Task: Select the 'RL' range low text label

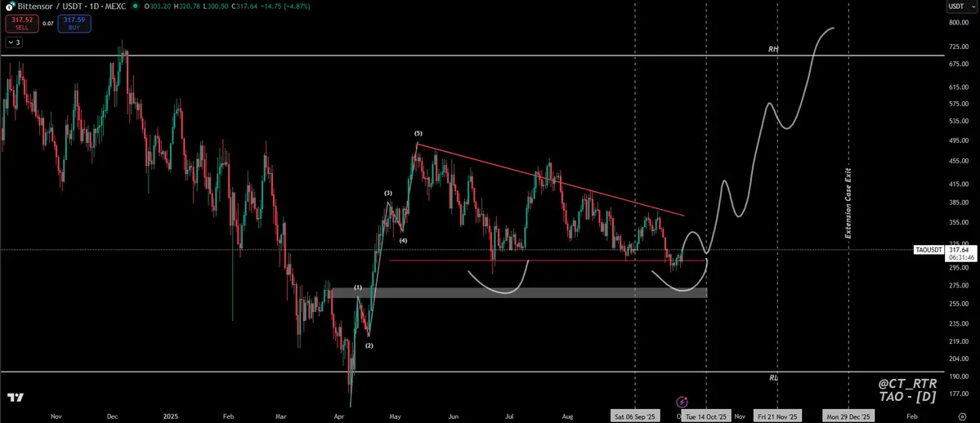Action: 773,378
